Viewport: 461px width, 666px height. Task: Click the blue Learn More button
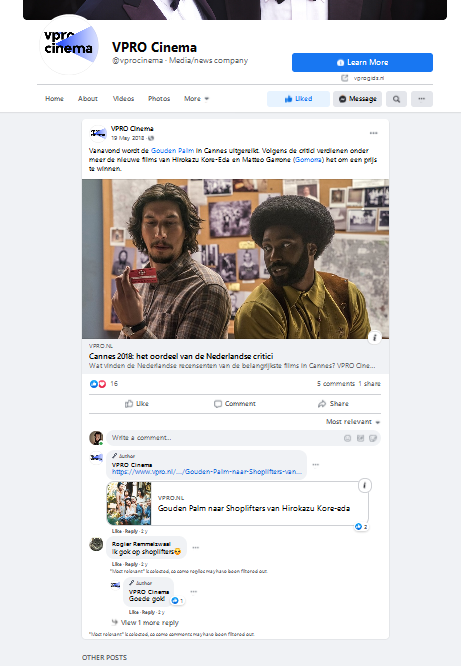tap(362, 62)
